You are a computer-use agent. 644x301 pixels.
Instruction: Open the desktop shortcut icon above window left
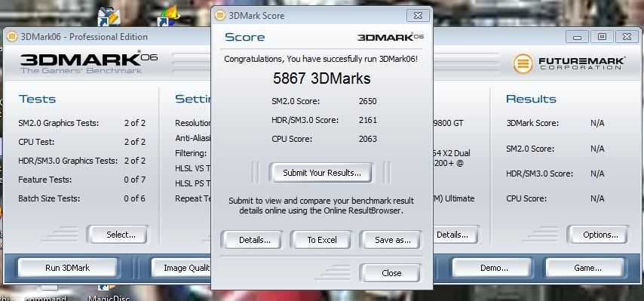pyautogui.click(x=109, y=17)
